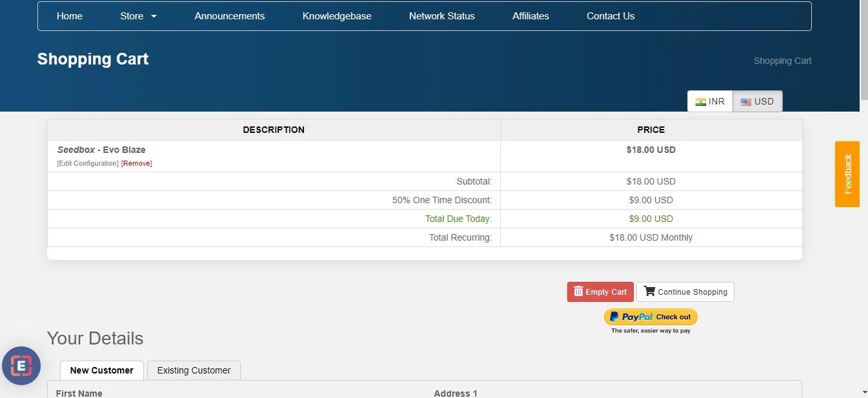The width and height of the screenshot is (868, 398).
Task: Select the New Customer tab
Action: point(102,370)
